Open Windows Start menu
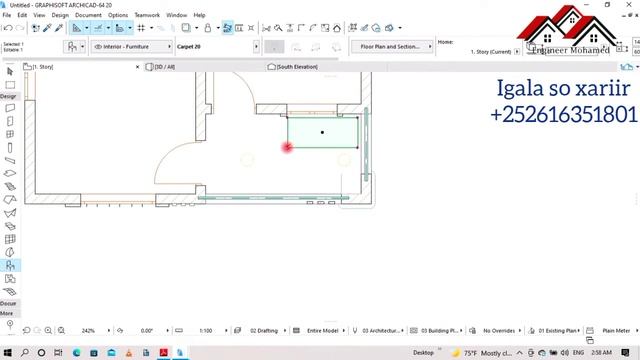The width and height of the screenshot is (640, 360). tap(7, 352)
